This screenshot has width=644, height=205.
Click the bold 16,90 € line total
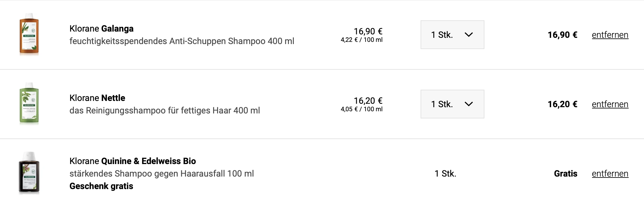click(562, 35)
